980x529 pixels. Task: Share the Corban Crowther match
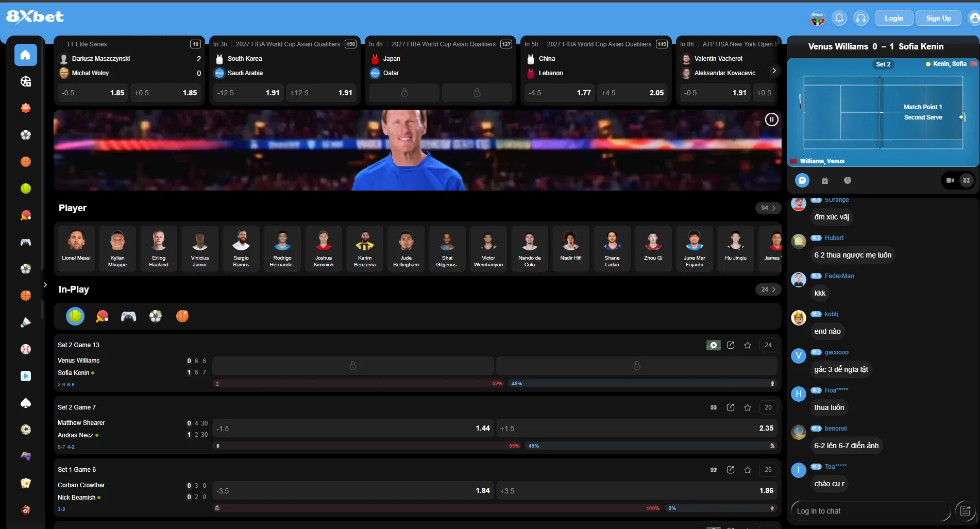[x=731, y=470]
